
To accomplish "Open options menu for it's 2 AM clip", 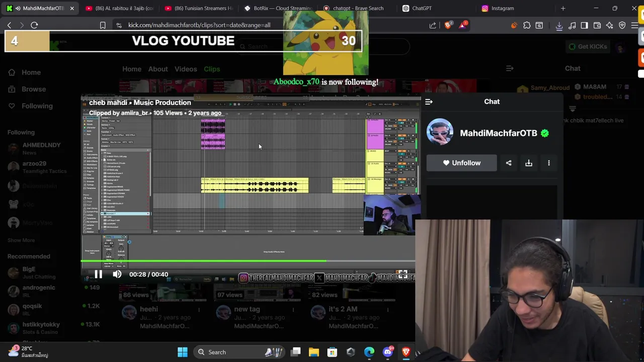I will pyautogui.click(x=388, y=310).
